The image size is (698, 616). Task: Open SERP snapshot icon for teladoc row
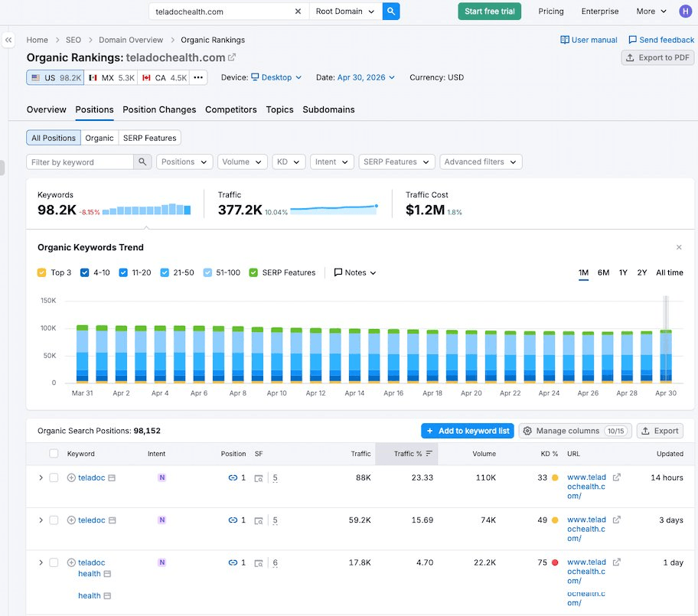[x=259, y=478]
